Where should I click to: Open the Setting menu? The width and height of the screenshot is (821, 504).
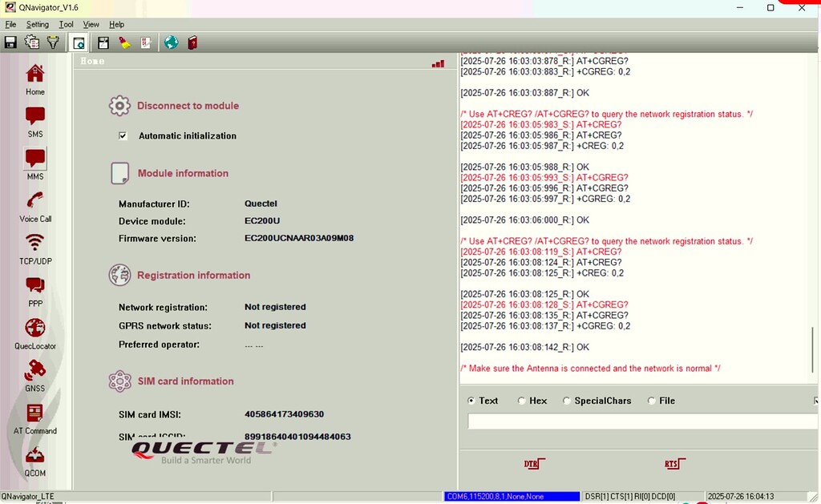click(x=38, y=25)
